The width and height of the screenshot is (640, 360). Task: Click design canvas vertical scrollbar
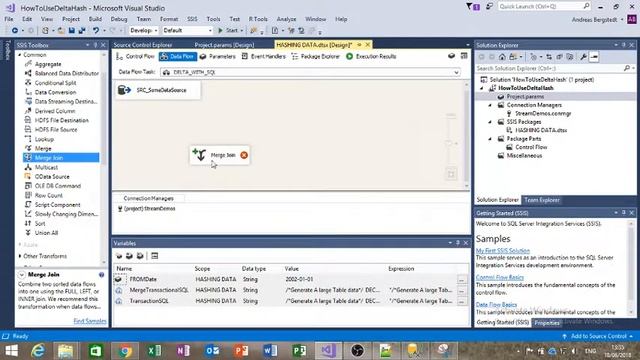[x=467, y=135]
